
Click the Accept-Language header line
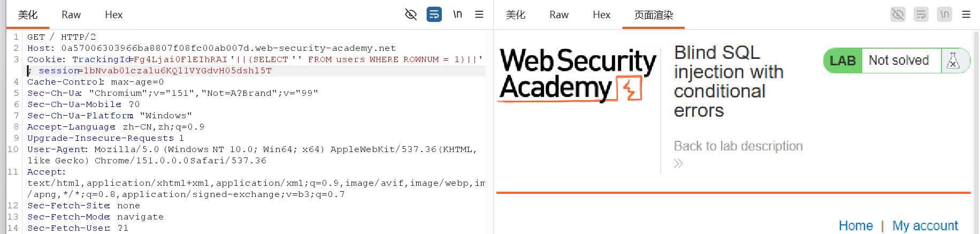pos(116,127)
